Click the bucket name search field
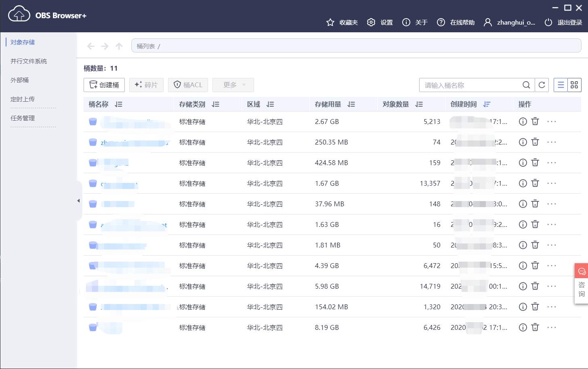Screen dimensions: 588x369 470,85
